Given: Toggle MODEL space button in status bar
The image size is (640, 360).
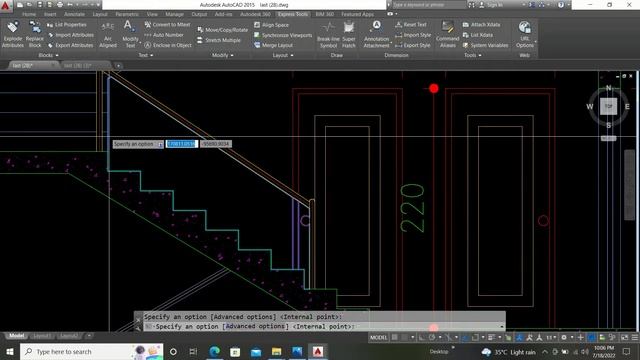Looking at the screenshot, I should point(378,338).
